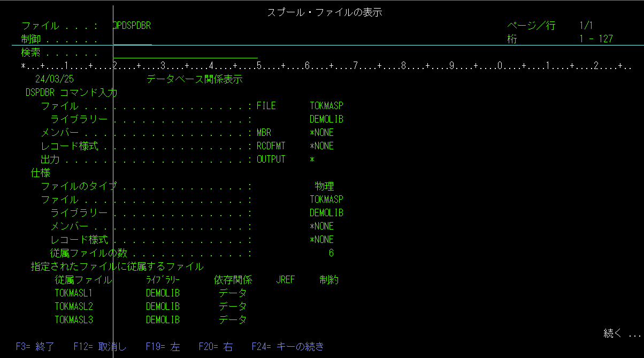The image size is (644, 358).
Task: Click the FILE parameter keyword
Action: (266, 106)
